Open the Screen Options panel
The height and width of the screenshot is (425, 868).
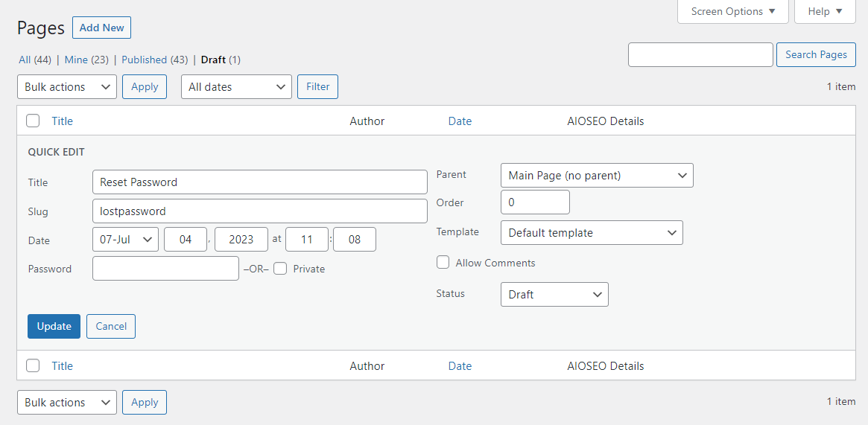(x=732, y=11)
